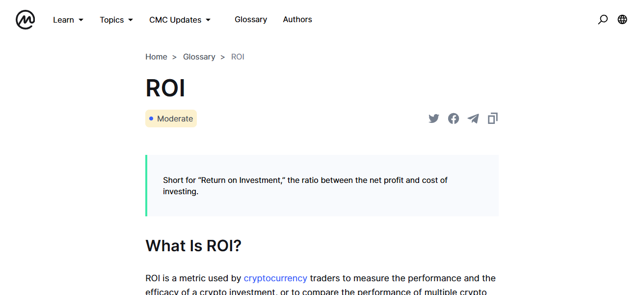This screenshot has height=295, width=644.
Task: Select the ROI breadcrumb item
Action: pyautogui.click(x=238, y=57)
